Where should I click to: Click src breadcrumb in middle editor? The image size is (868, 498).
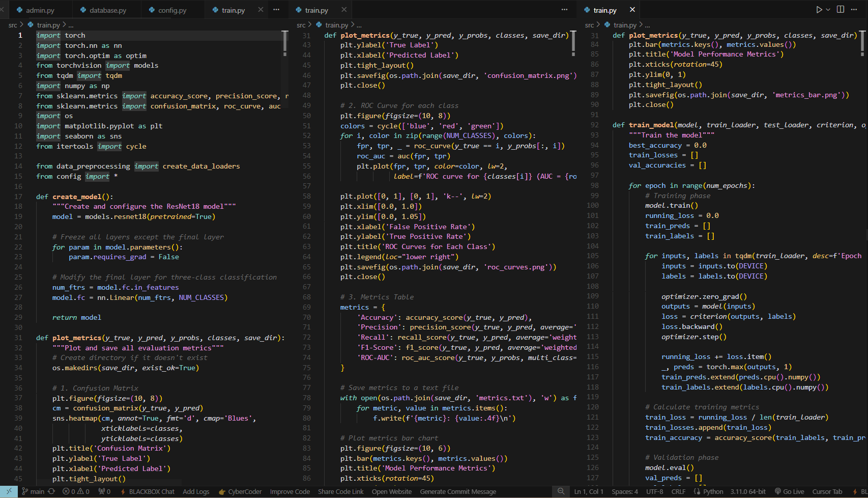tap(301, 25)
